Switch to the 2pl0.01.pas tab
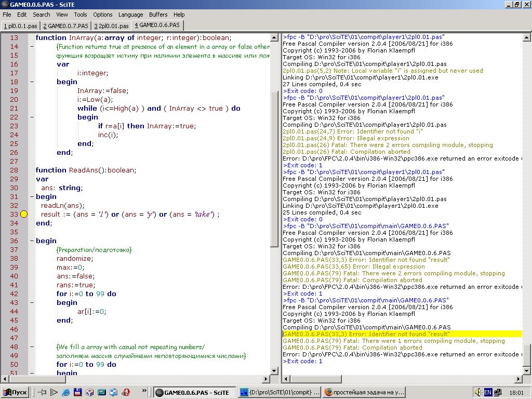The width and height of the screenshot is (532, 399). coord(111,25)
